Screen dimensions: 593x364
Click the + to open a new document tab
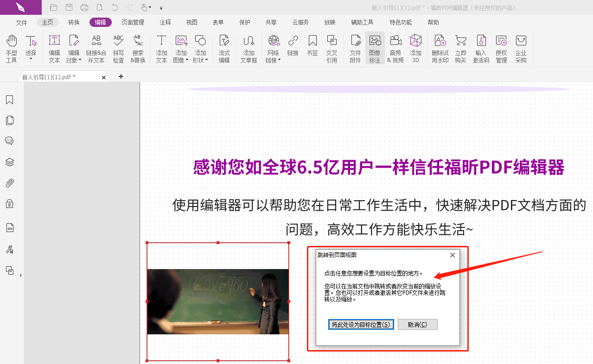tap(121, 76)
